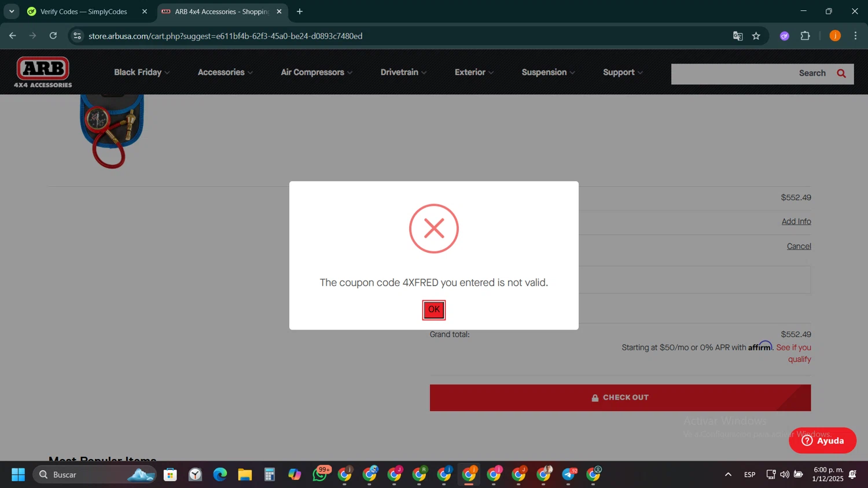Click the ESP language indicator
The image size is (868, 488).
pos(750,475)
